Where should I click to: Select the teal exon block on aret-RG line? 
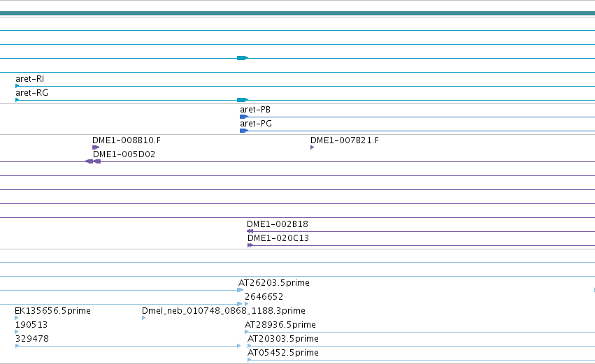[x=243, y=100]
